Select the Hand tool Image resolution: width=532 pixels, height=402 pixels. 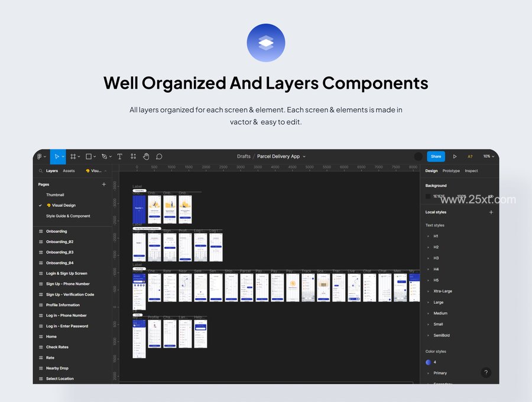(146, 157)
